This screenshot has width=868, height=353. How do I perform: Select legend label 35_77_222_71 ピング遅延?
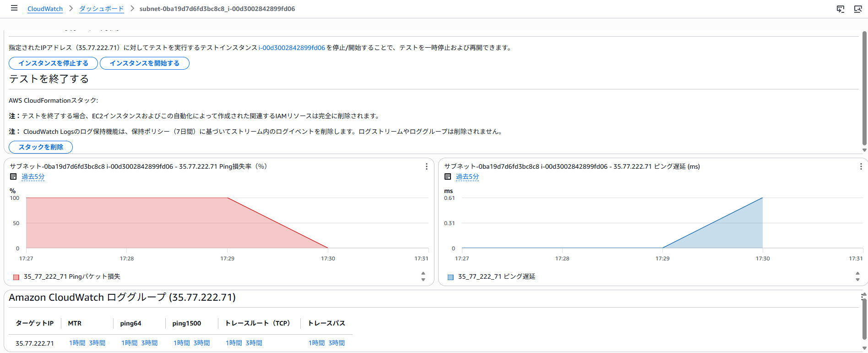(497, 276)
